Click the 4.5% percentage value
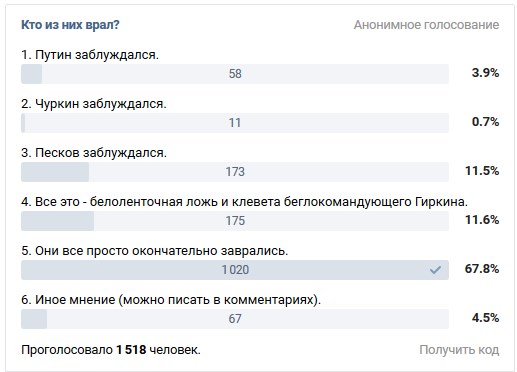Viewport: 517px width, 372px height. coord(485,318)
